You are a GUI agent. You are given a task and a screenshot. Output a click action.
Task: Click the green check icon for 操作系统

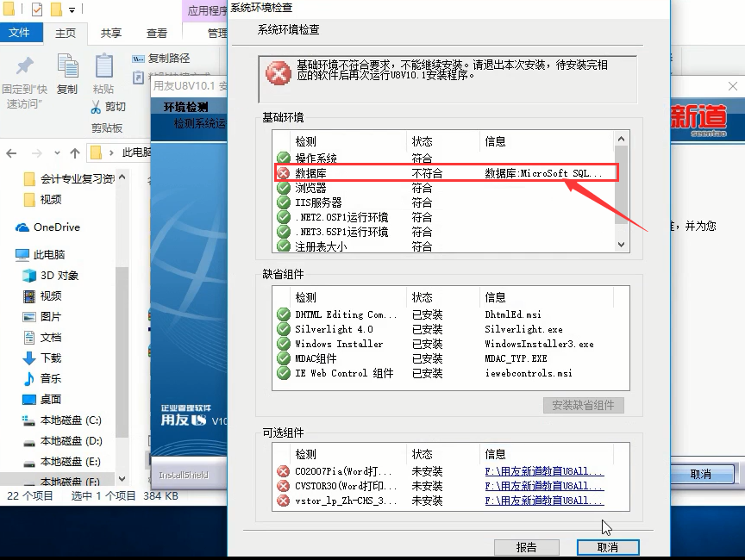(x=284, y=158)
